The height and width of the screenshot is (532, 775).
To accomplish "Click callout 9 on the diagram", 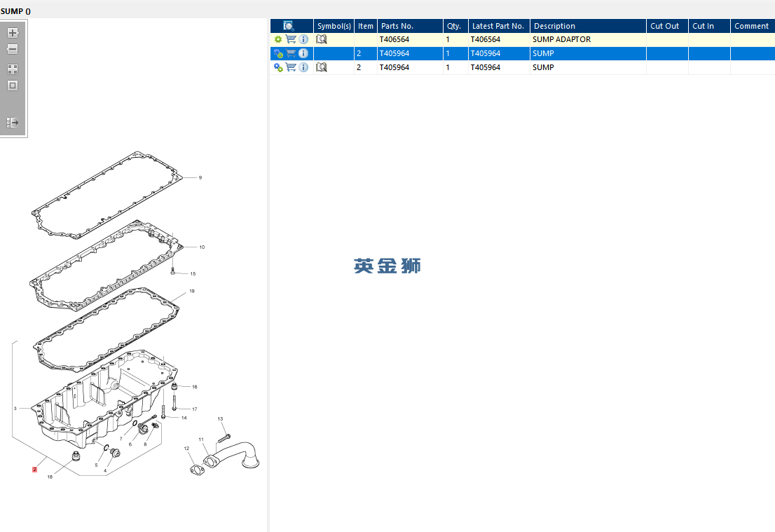I will tap(200, 177).
